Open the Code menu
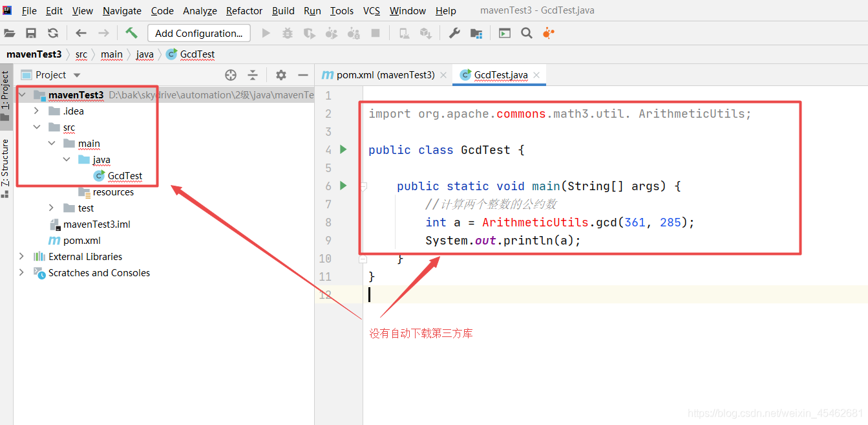Viewport: 868px width, 425px height. (162, 11)
